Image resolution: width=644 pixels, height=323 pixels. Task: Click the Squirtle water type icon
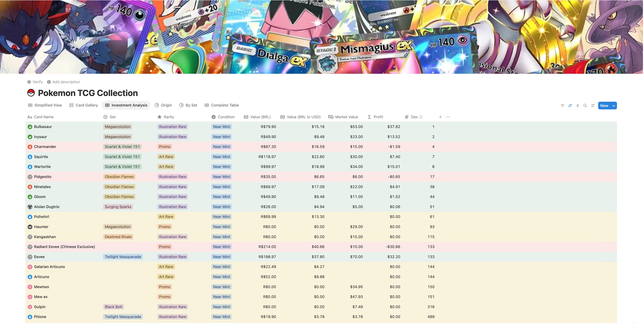(x=30, y=157)
